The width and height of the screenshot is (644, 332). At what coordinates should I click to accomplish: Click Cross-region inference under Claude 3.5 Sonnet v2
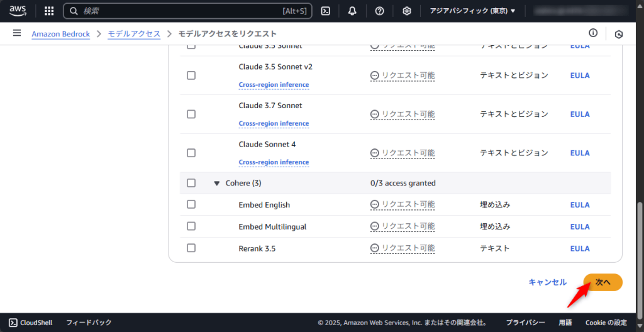274,85
